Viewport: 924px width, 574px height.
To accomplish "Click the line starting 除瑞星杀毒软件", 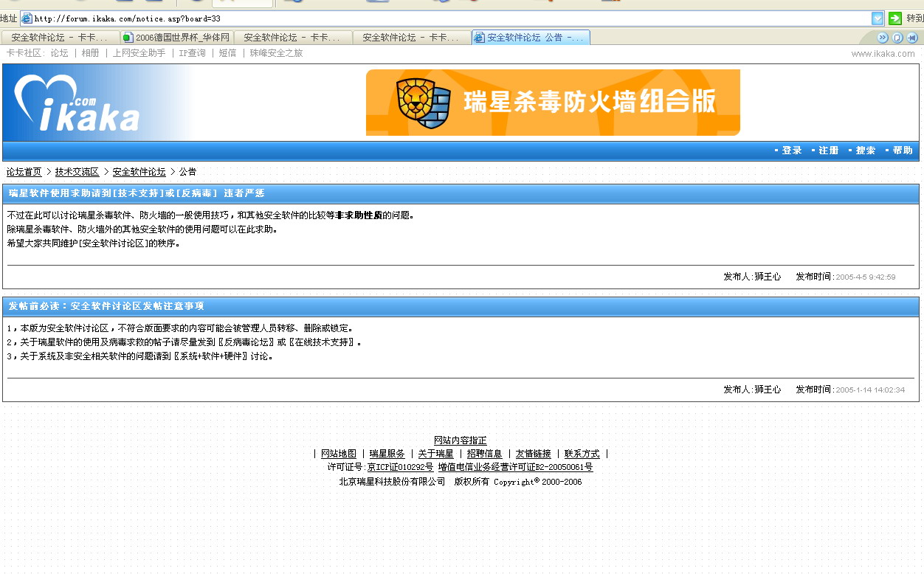I will [x=144, y=229].
